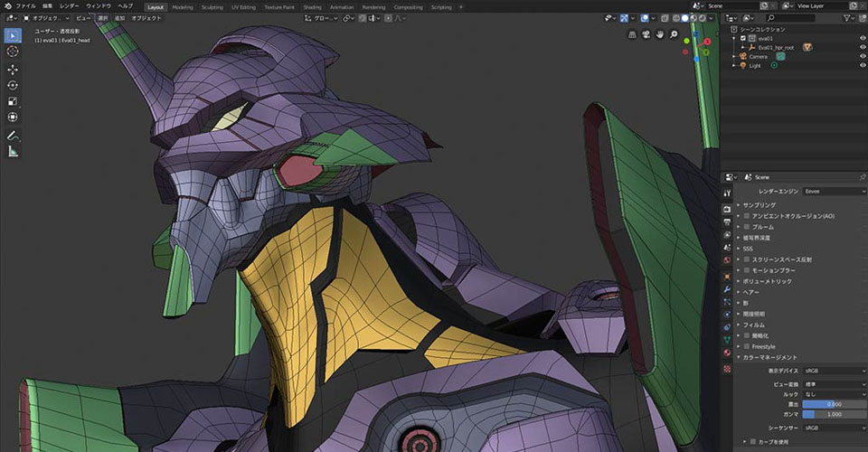Toggle the eva01 collection exclude checkbox
Screen dimensions: 868x452
click(743, 38)
